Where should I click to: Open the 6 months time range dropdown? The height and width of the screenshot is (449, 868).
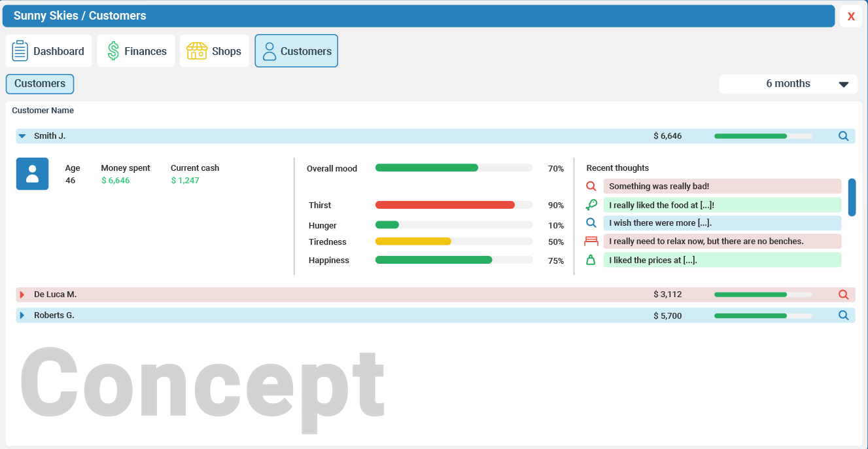[x=788, y=84]
